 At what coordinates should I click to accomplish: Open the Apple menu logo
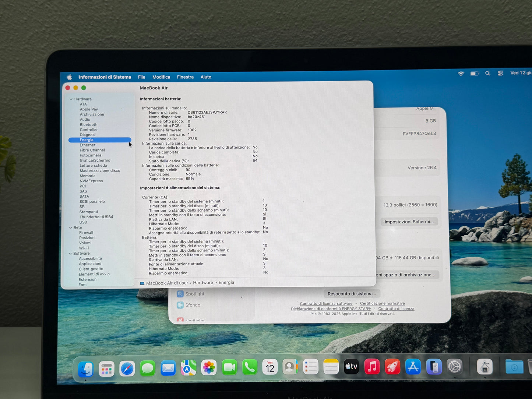click(x=69, y=77)
